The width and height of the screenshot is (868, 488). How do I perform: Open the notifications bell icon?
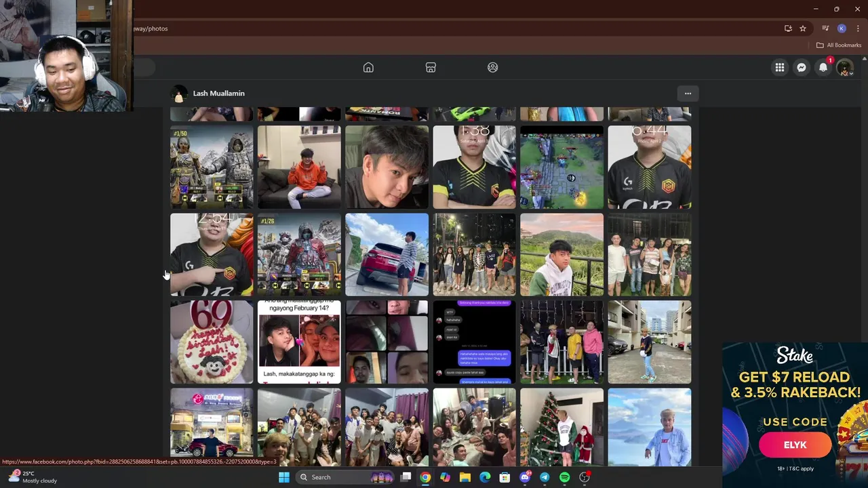pyautogui.click(x=823, y=67)
